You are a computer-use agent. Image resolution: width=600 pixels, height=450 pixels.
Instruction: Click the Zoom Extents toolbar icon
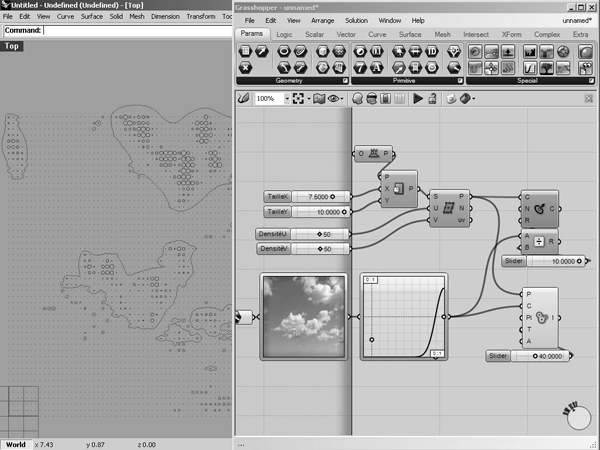(298, 99)
